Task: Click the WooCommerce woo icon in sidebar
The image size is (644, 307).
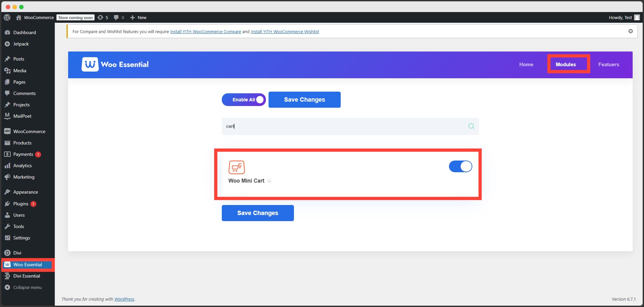Action: point(7,131)
